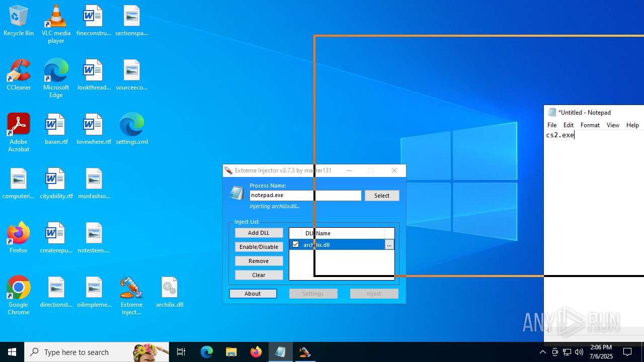Viewport: 644px width, 362px height.
Task: Click the Select process button
Action: click(x=382, y=196)
